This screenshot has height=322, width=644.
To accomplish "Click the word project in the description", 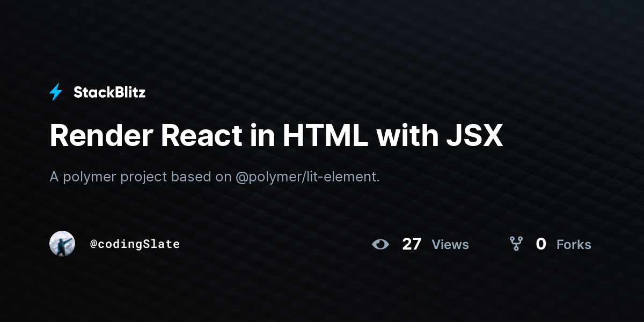I will 144,177.
